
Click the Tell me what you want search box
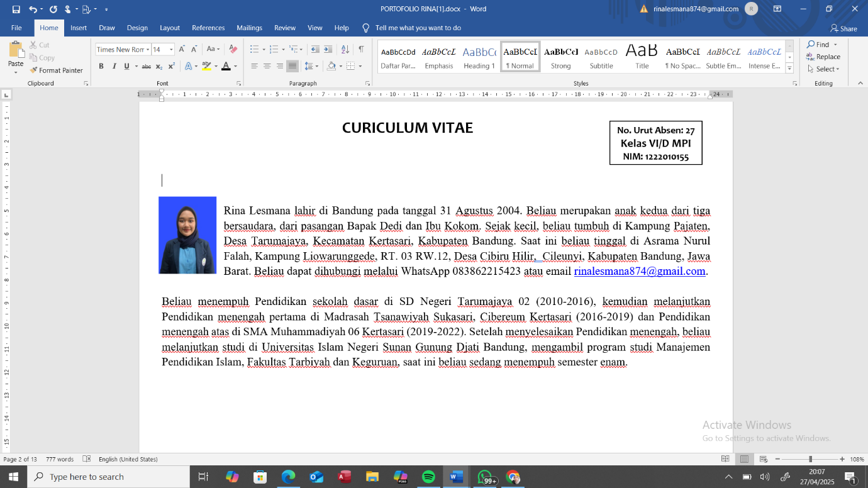pos(418,28)
